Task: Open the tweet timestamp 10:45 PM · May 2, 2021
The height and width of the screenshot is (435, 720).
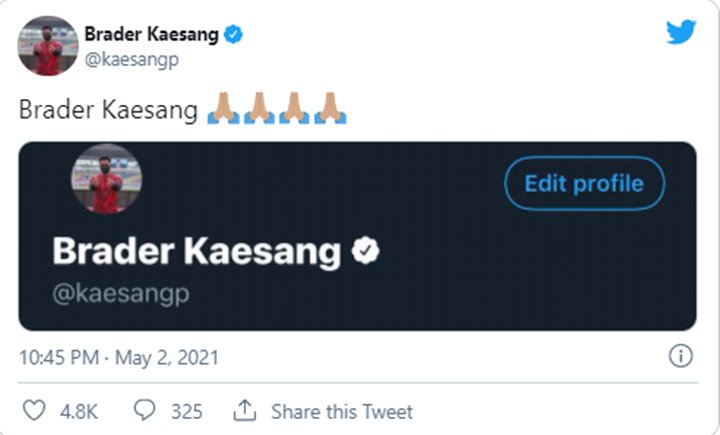Action: (119, 357)
